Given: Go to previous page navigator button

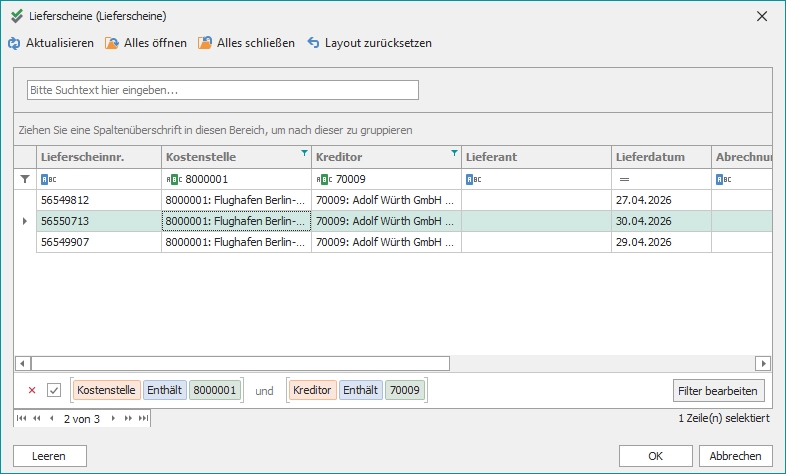Looking at the screenshot, I should 37,418.
